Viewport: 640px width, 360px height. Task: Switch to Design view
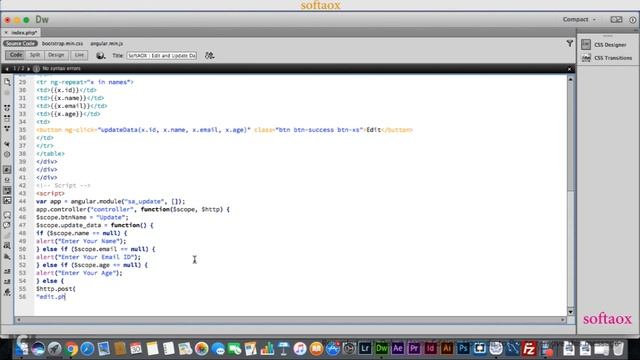coord(56,55)
